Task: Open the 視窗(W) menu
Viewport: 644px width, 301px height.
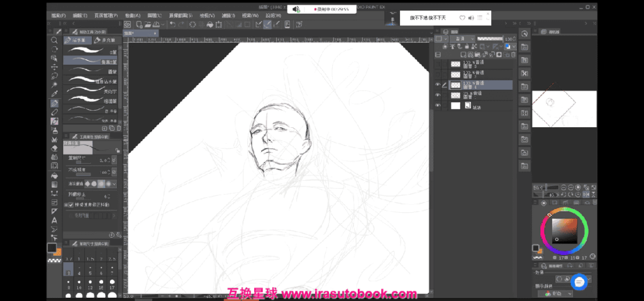Action: (x=250, y=15)
